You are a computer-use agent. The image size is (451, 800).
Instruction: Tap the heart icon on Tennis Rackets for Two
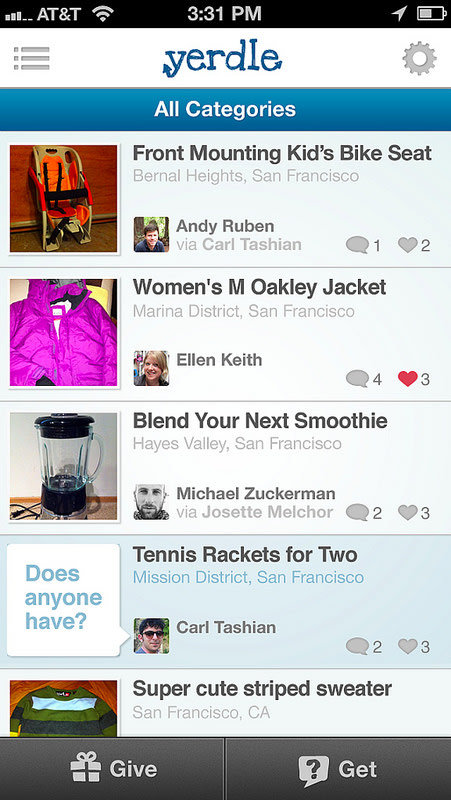[408, 646]
